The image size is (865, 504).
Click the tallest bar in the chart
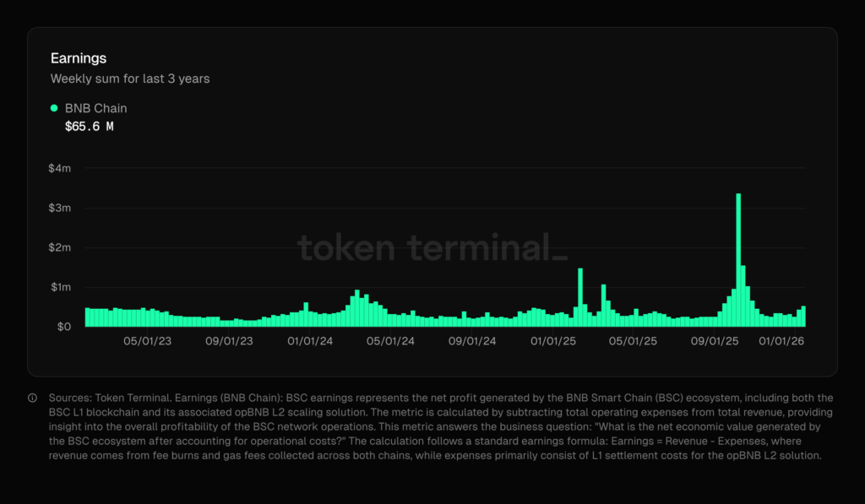pos(738,260)
